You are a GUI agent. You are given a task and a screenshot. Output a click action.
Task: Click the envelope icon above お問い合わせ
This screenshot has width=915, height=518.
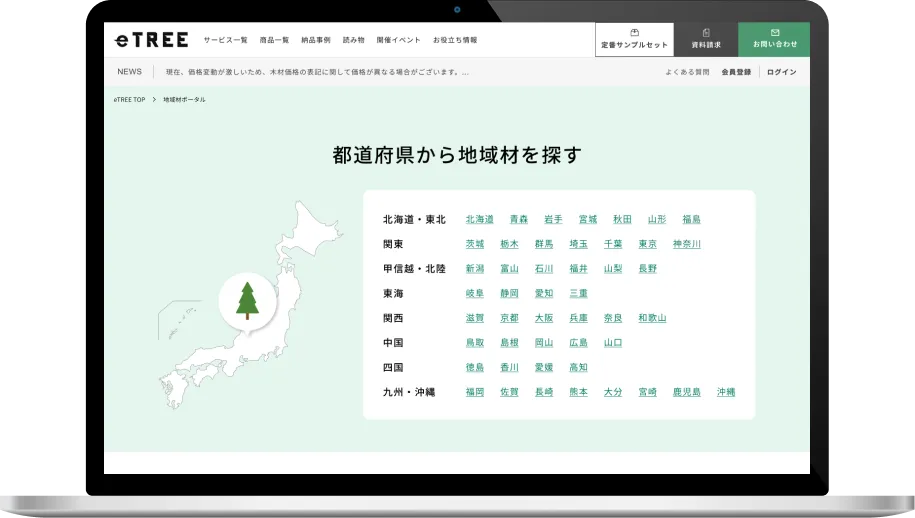[775, 33]
